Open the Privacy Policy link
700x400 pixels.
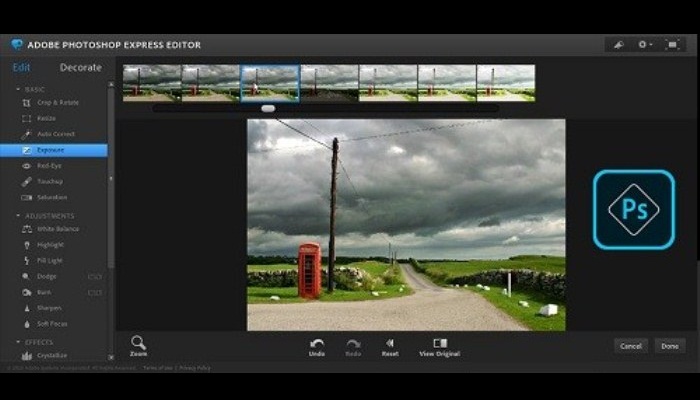tap(195, 368)
